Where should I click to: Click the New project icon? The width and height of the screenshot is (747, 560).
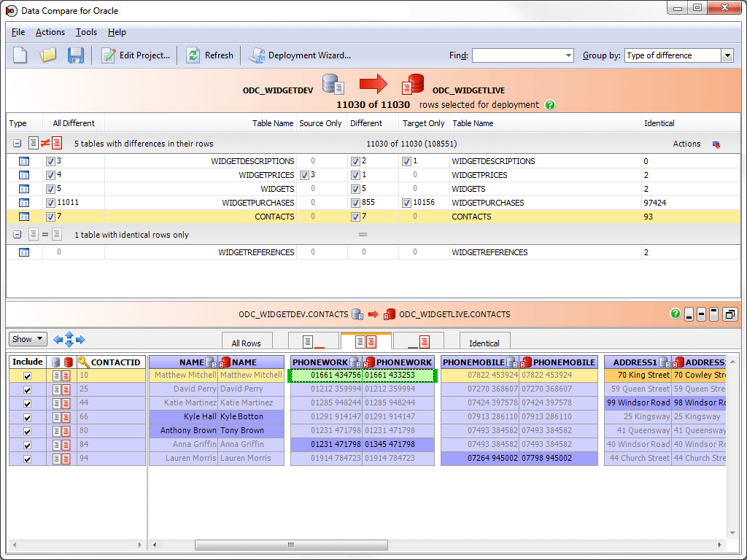coord(20,55)
